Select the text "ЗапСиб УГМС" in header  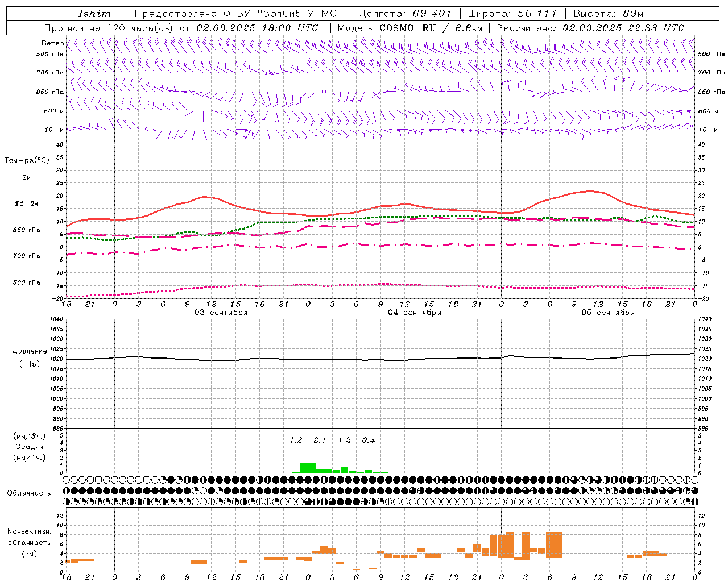point(301,14)
